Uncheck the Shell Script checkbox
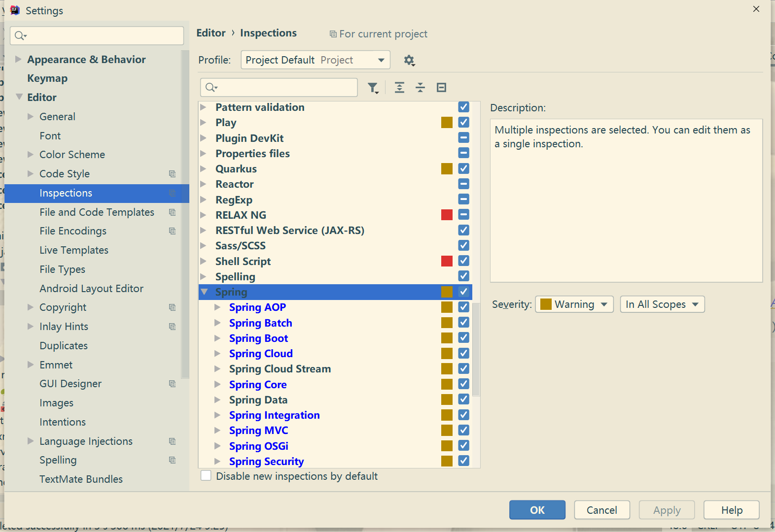The image size is (775, 532). [463, 261]
